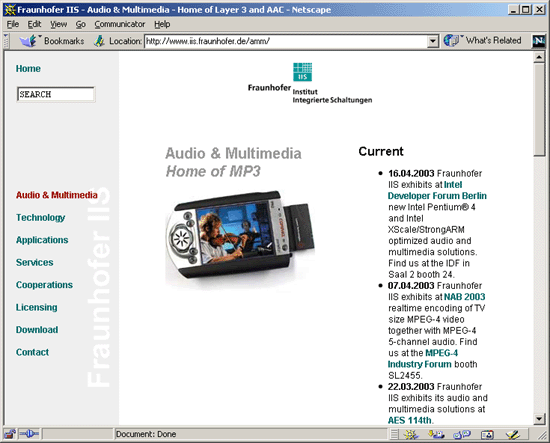Click the Document: Done status text
This screenshot has height=443, width=550.
(146, 434)
